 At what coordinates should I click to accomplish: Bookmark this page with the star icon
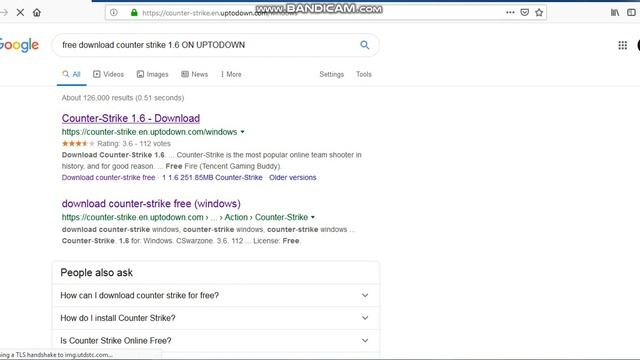(539, 13)
